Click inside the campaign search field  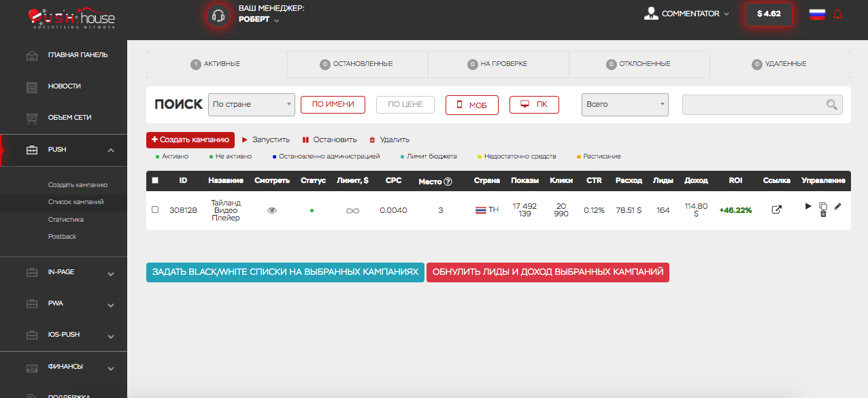pos(752,105)
